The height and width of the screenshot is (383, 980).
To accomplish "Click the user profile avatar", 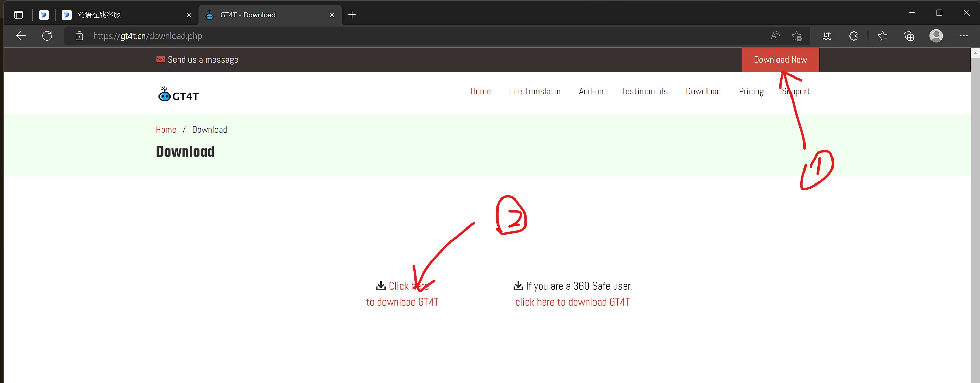I will point(936,36).
